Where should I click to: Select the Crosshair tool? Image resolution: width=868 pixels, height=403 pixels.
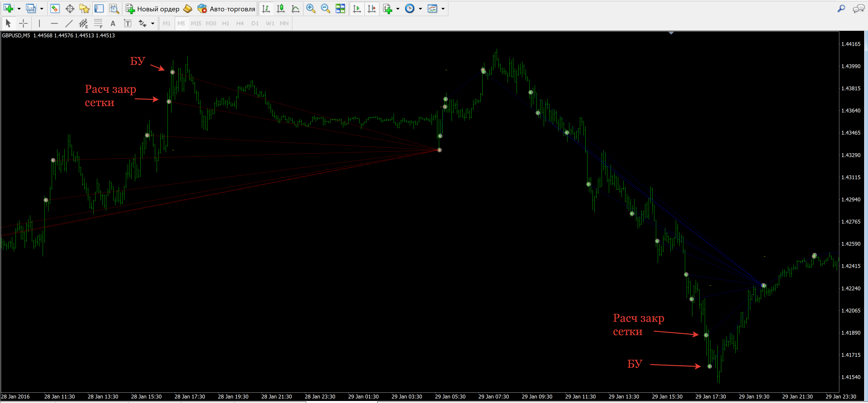[x=23, y=23]
